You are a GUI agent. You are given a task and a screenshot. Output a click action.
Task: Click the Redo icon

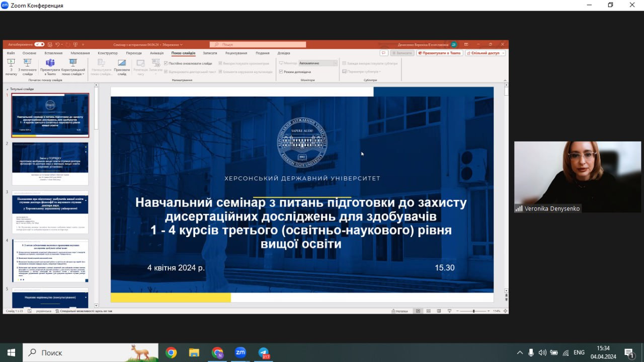click(68, 44)
